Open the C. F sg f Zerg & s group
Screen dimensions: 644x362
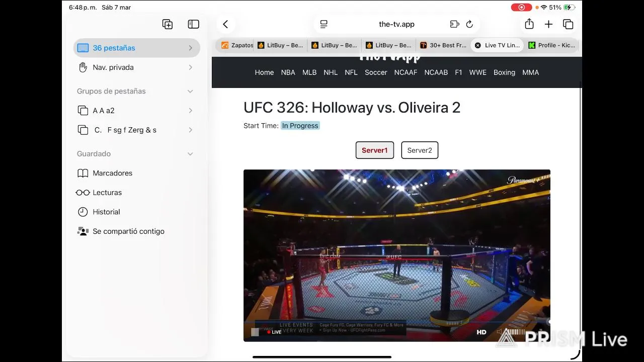coord(136,130)
